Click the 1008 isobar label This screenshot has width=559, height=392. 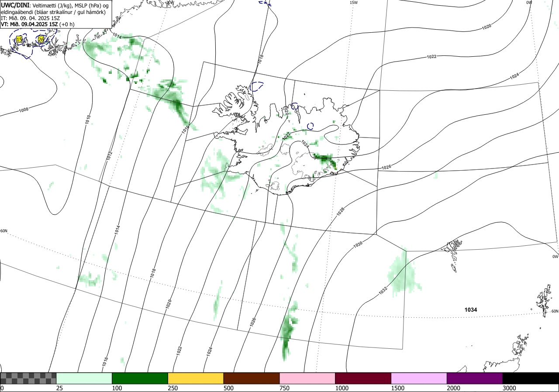point(24,110)
